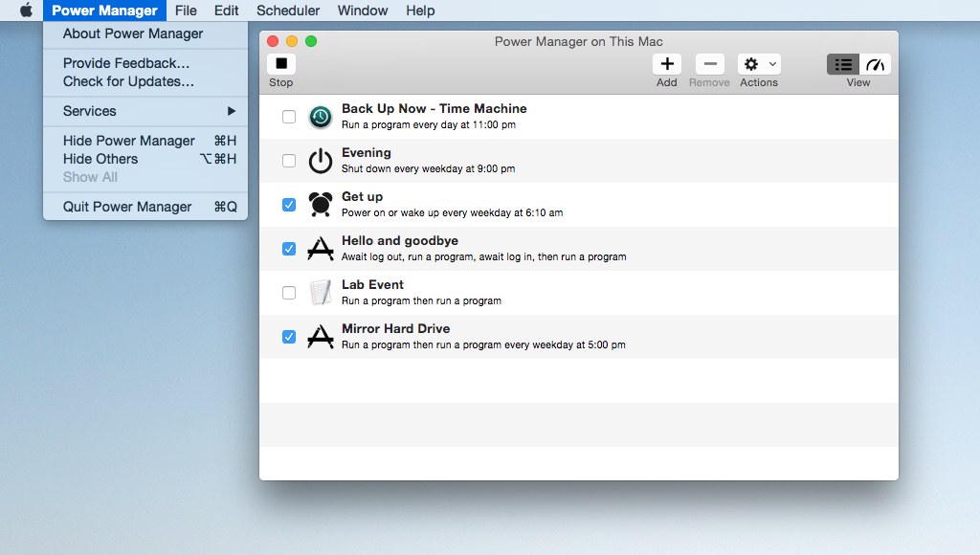Viewport: 980px width, 555px height.
Task: Choose Quit Power Manager
Action: point(127,207)
